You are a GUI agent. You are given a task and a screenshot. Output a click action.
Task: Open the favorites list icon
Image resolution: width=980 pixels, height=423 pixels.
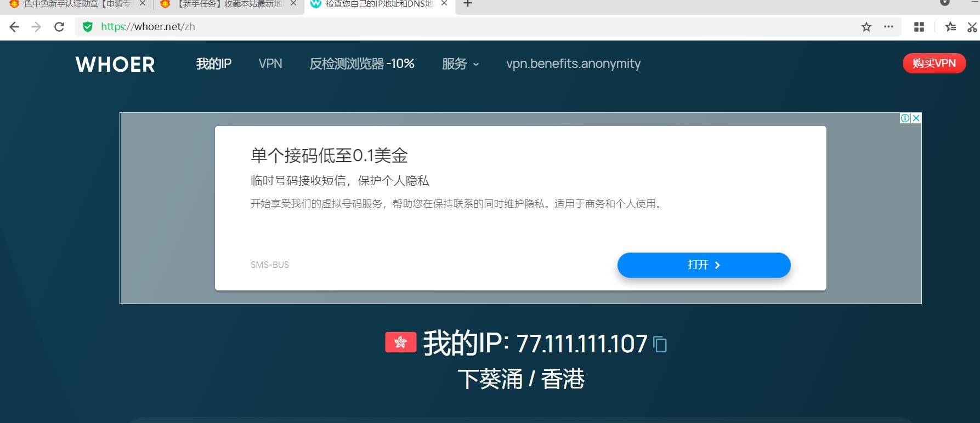pos(950,27)
